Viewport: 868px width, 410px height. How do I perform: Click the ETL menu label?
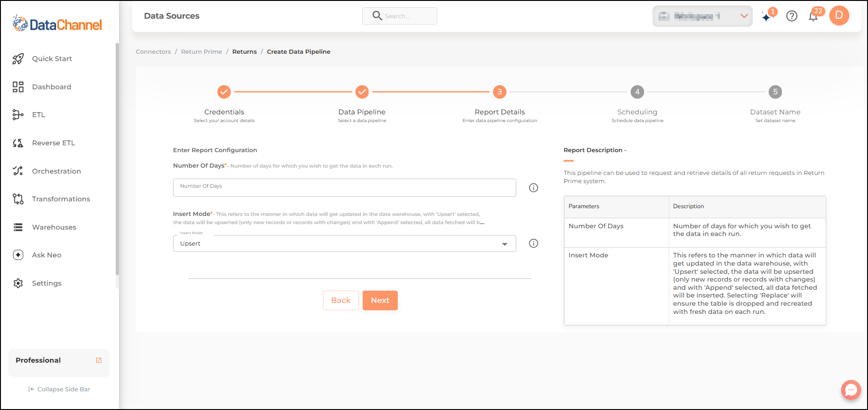coord(39,115)
